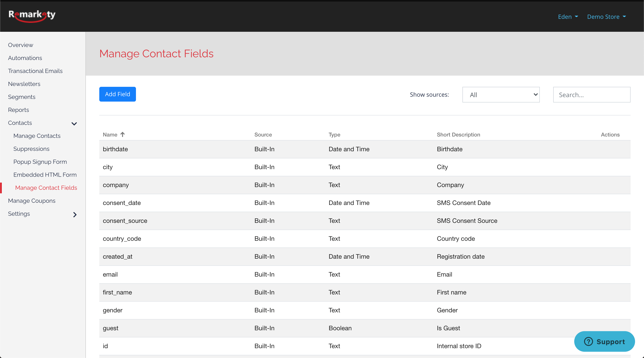644x358 pixels.
Task: Expand the Eden user menu
Action: point(568,17)
